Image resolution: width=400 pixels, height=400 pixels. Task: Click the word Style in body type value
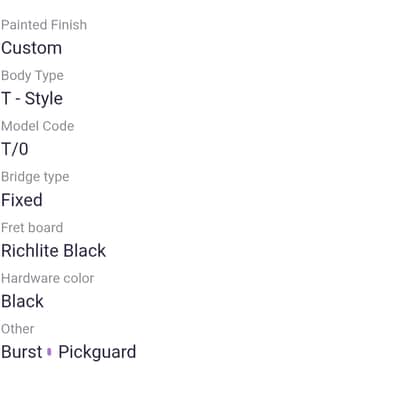(x=44, y=99)
